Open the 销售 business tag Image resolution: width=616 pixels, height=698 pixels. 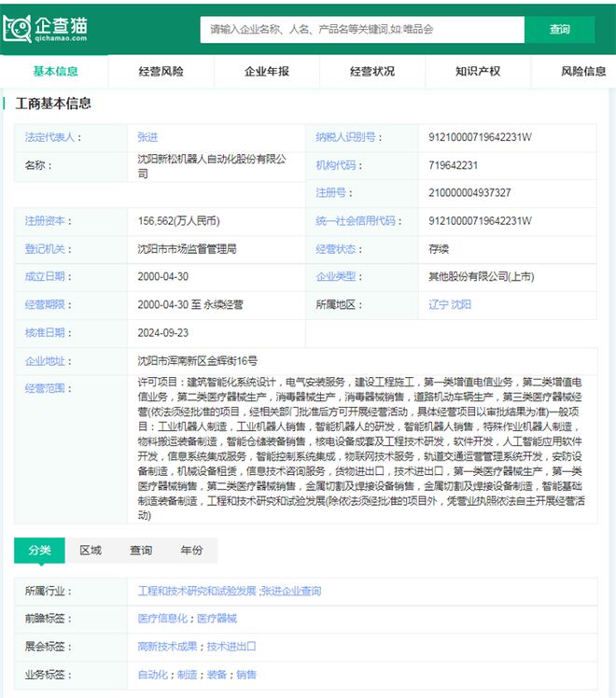tap(246, 675)
